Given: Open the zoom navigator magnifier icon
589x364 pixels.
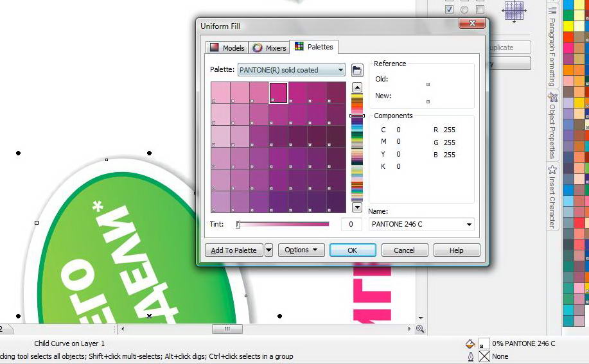Looking at the screenshot, I should pyautogui.click(x=420, y=329).
